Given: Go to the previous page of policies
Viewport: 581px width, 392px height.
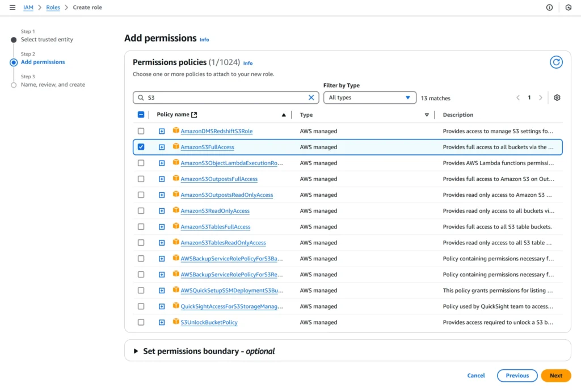Looking at the screenshot, I should (x=518, y=98).
